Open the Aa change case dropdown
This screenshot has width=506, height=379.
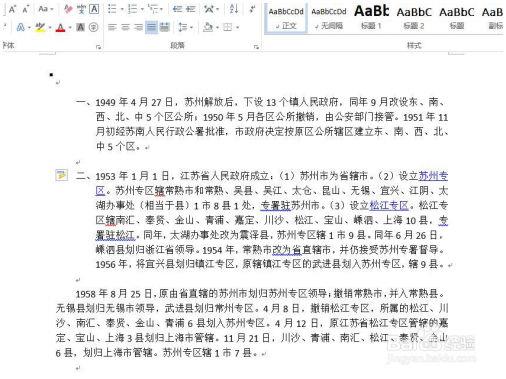[x=46, y=9]
